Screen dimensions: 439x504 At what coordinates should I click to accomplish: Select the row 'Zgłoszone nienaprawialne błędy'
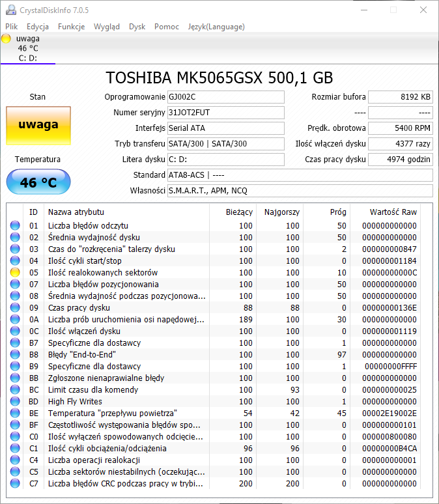point(214,378)
